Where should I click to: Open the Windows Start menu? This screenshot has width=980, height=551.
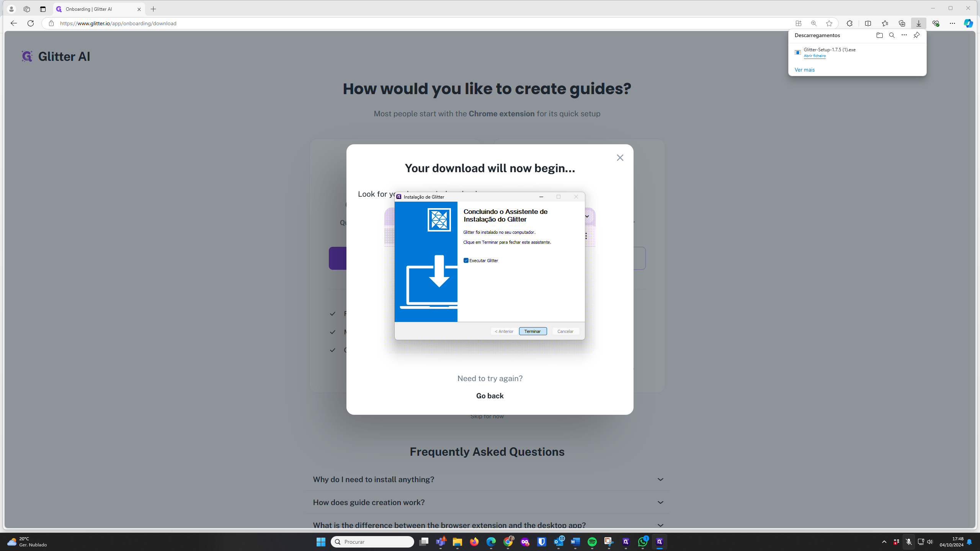[321, 542]
